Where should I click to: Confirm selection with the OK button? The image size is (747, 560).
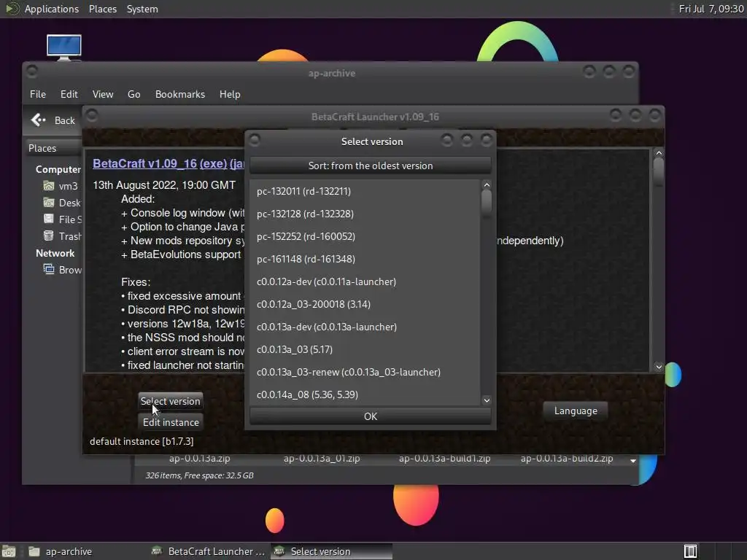click(x=370, y=416)
